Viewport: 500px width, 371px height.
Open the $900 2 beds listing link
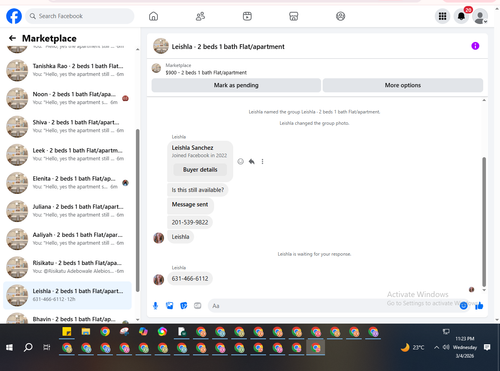point(206,72)
